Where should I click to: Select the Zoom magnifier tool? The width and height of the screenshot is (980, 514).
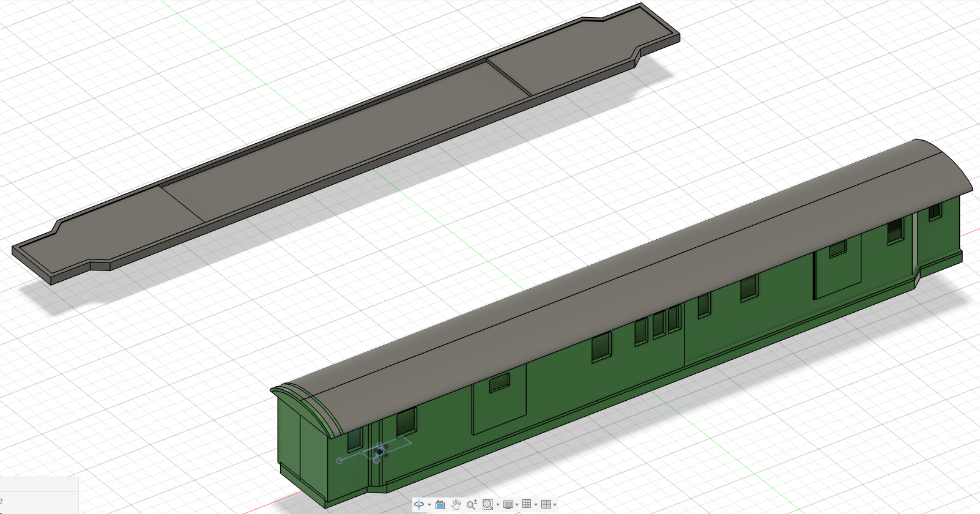472,504
